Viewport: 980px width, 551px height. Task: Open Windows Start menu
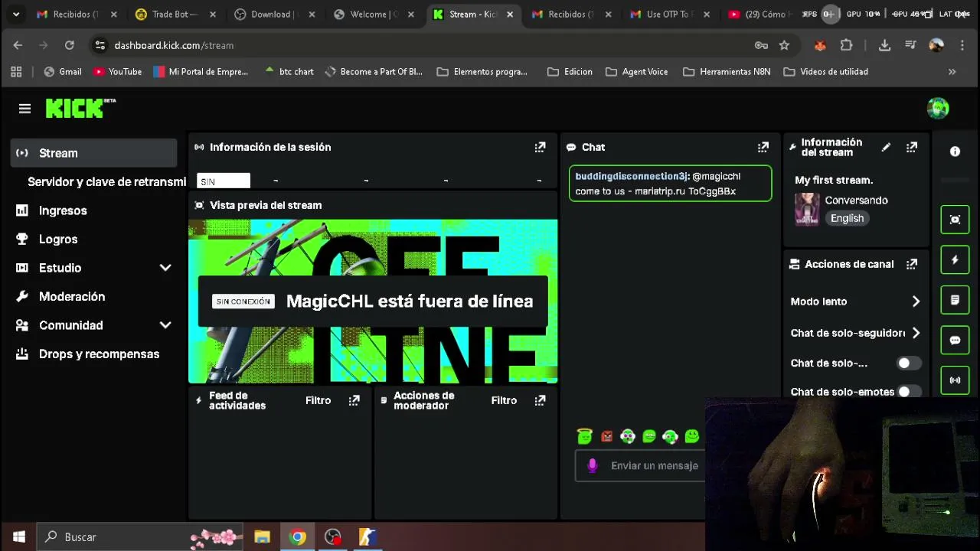click(18, 537)
